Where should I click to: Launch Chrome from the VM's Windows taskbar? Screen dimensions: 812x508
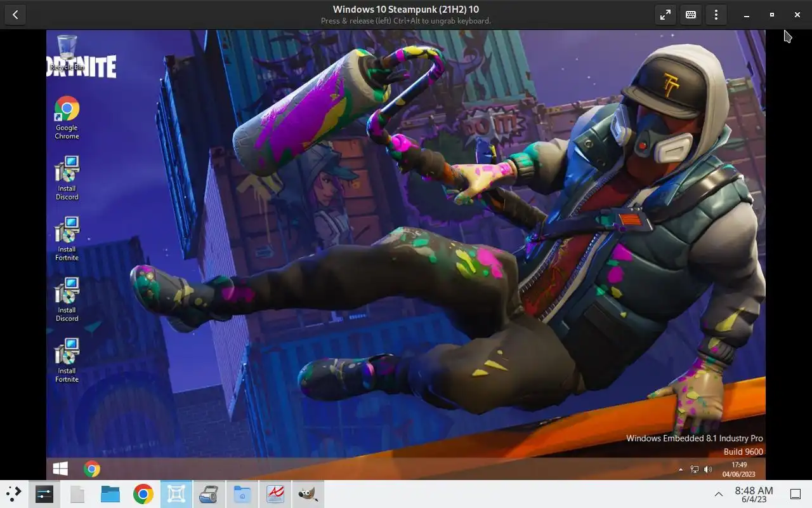(x=92, y=469)
